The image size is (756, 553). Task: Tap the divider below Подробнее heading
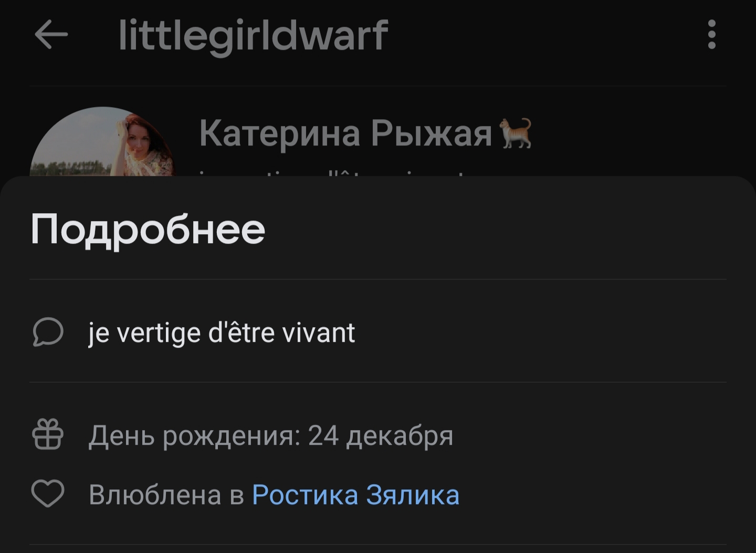[378, 279]
